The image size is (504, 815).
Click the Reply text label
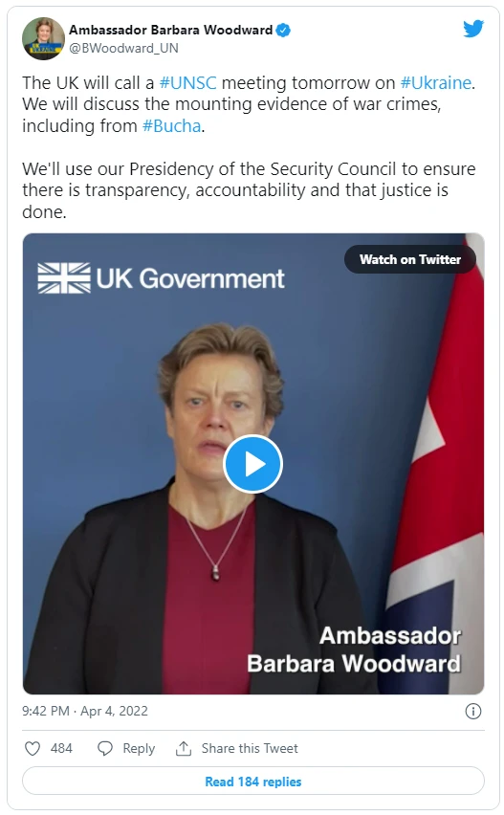click(139, 748)
